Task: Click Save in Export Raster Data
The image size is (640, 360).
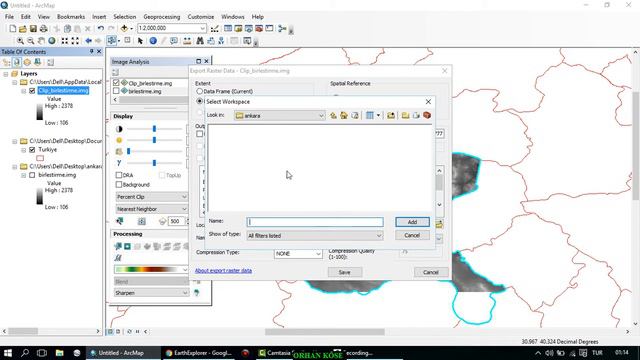Action: point(344,272)
